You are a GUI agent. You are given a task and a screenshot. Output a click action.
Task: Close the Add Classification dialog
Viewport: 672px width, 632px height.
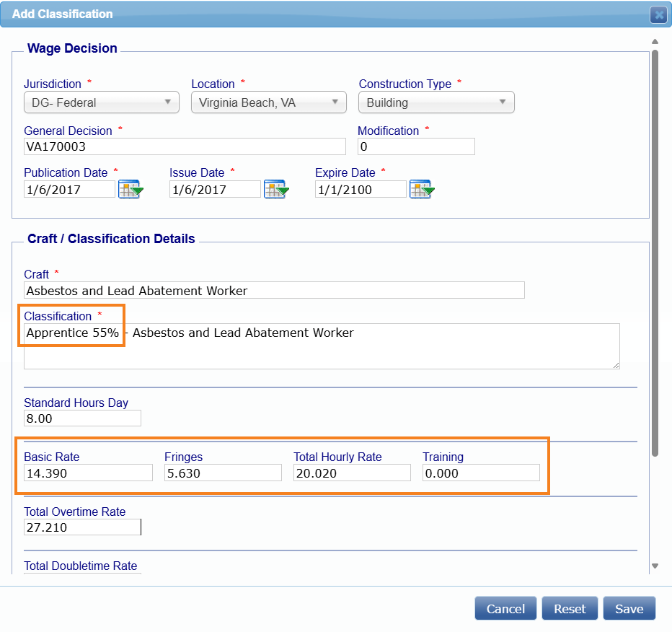tap(658, 15)
